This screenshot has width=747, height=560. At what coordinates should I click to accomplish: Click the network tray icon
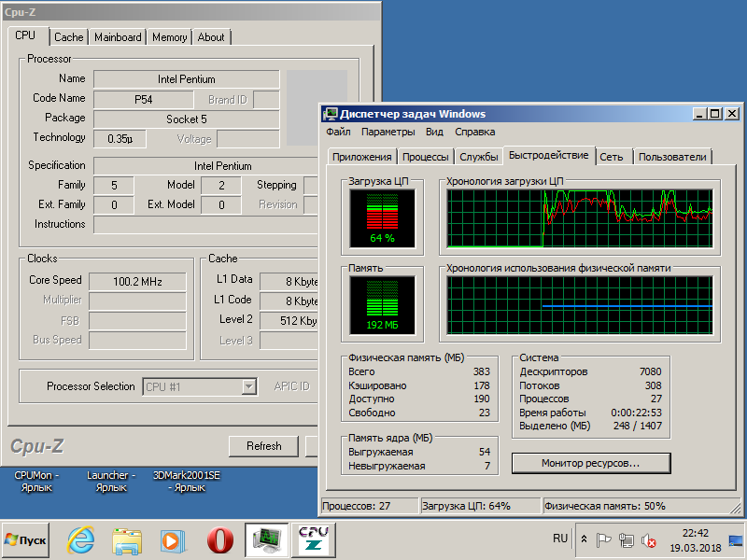pyautogui.click(x=627, y=539)
